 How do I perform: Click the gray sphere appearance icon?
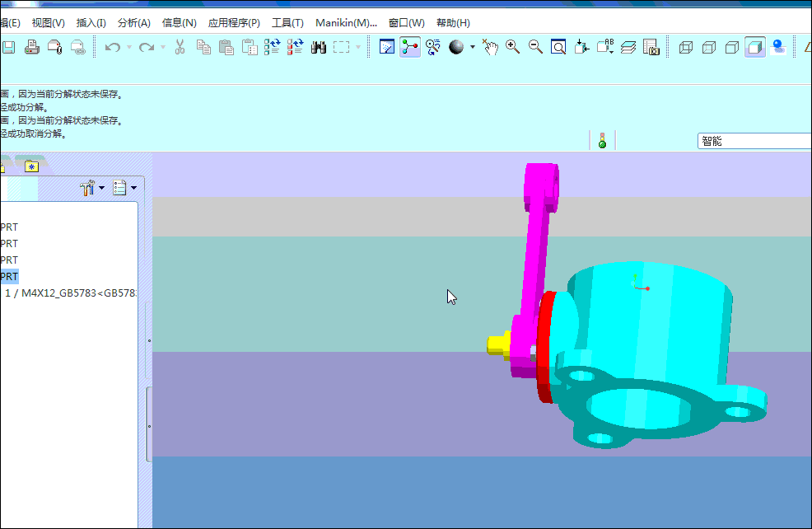(x=456, y=47)
